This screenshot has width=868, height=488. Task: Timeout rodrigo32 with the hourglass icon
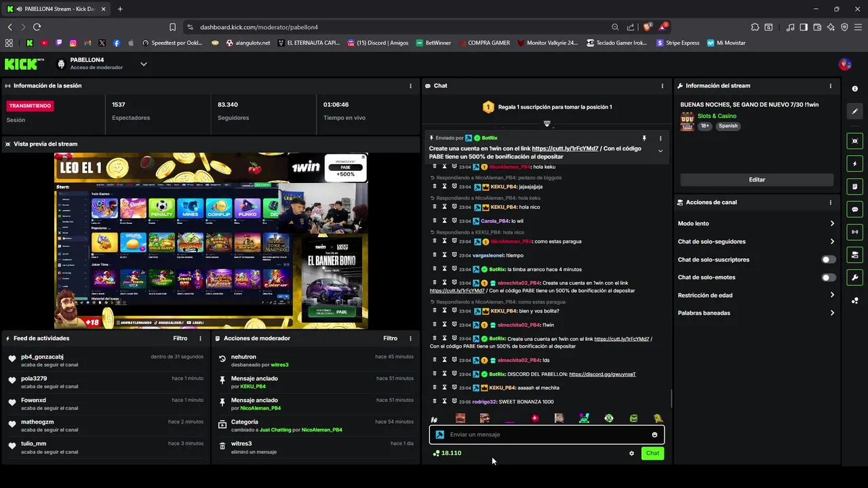tap(445, 401)
